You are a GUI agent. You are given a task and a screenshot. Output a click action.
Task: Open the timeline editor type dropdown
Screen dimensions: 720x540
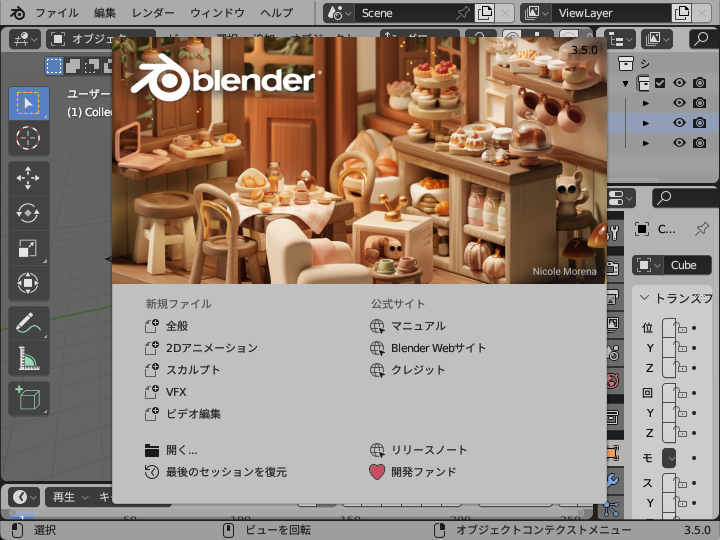click(x=24, y=497)
